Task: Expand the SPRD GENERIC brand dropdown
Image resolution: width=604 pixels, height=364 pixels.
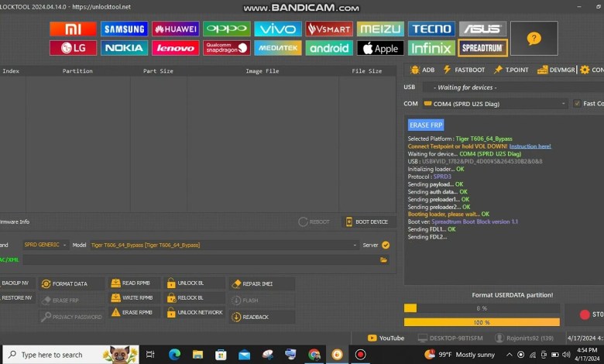Action: click(x=46, y=245)
